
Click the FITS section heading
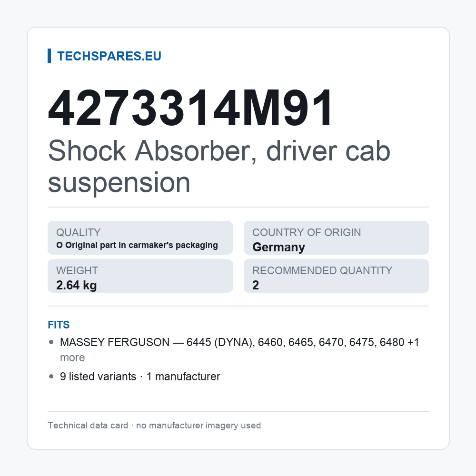click(59, 325)
